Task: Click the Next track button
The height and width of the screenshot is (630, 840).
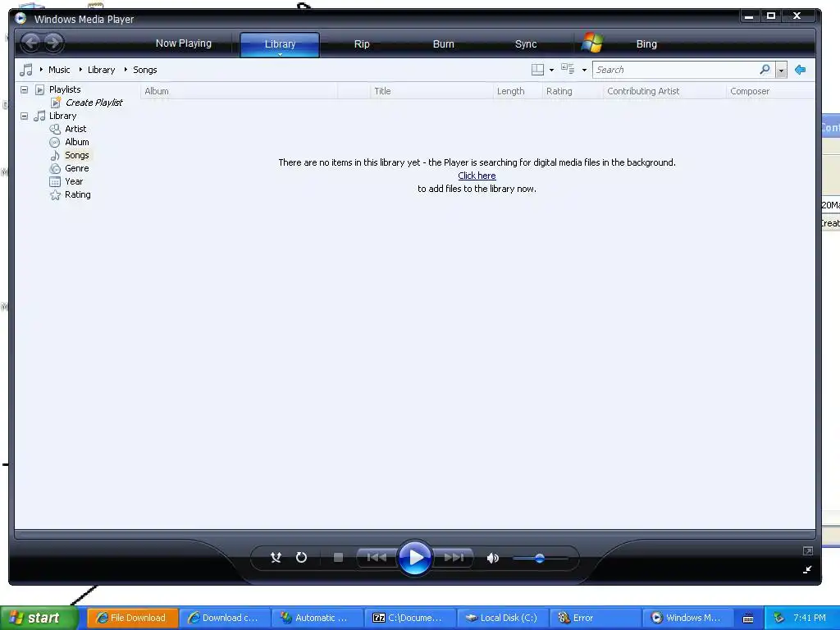Action: tap(454, 558)
